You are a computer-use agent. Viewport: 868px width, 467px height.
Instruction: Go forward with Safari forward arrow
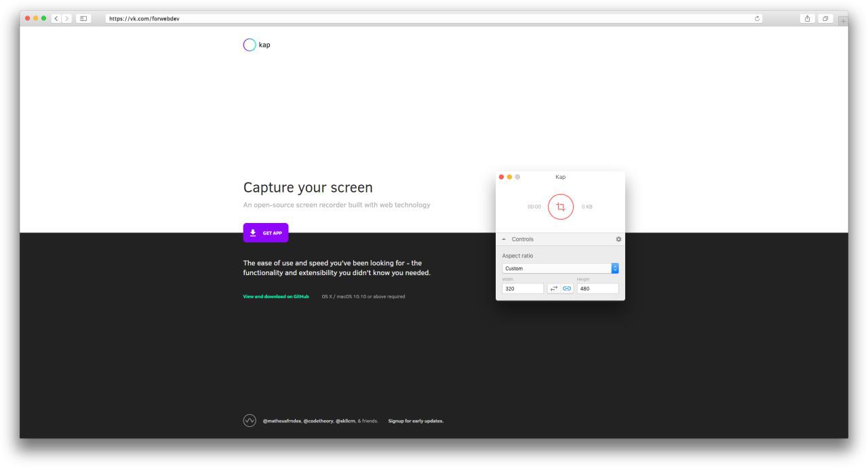pos(67,18)
